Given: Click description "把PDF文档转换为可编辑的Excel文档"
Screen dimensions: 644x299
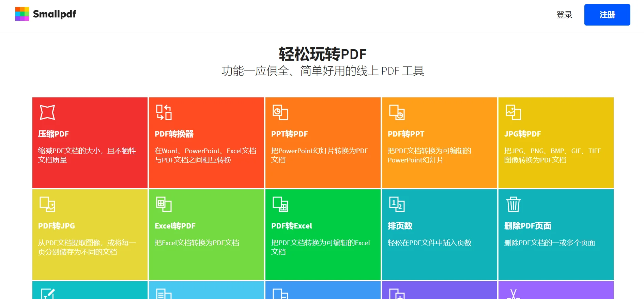Looking at the screenshot, I should coord(321,247).
